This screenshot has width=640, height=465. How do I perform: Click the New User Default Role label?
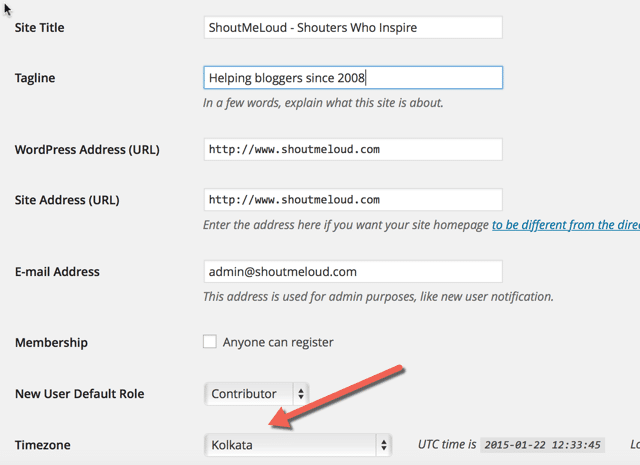coord(79,394)
